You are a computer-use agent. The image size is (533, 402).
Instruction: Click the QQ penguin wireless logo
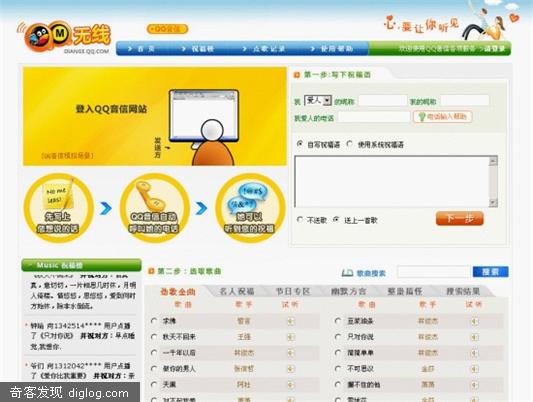[x=64, y=37]
